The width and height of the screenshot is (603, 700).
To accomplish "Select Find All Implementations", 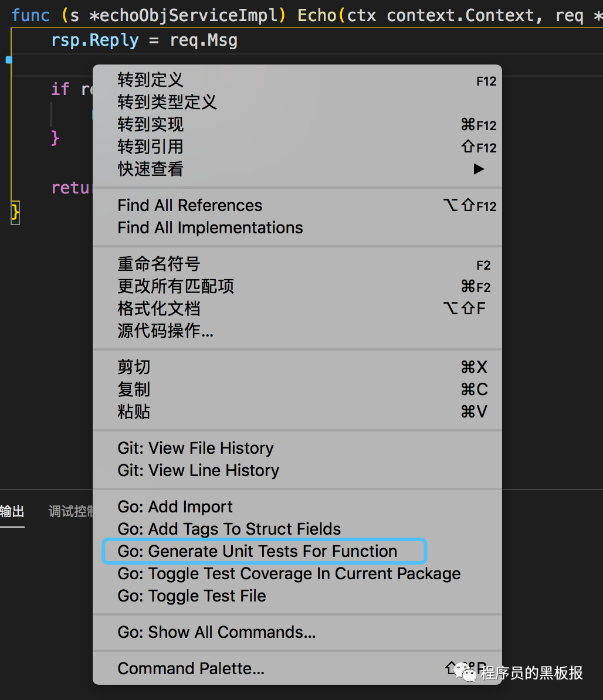I will coord(210,227).
